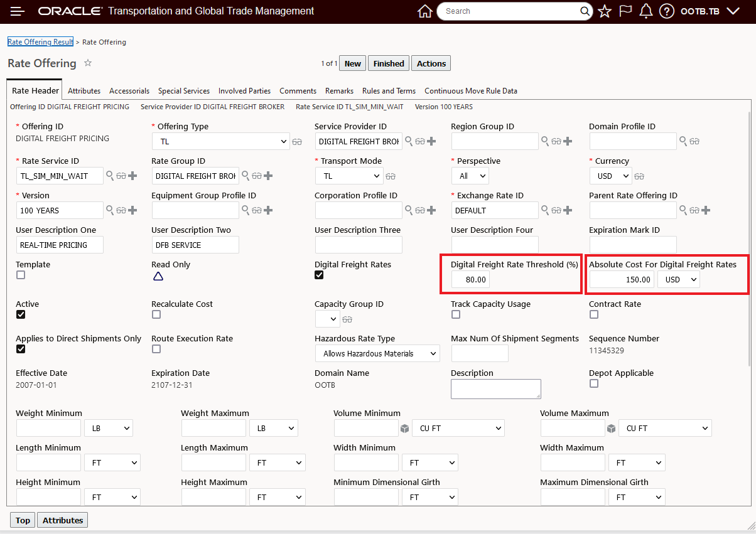The width and height of the screenshot is (756, 534).
Task: Click the Digital Freight Rate Threshold field
Action: pyautogui.click(x=470, y=279)
